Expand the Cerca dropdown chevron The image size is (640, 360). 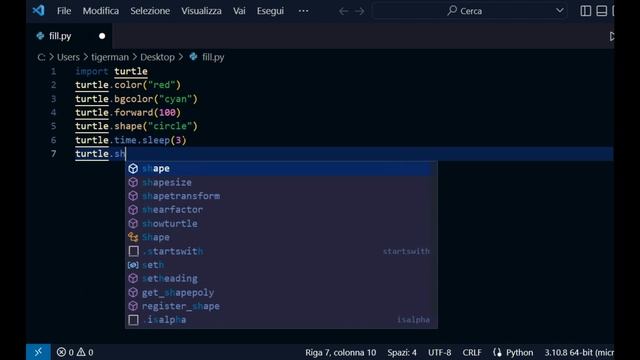(560, 11)
